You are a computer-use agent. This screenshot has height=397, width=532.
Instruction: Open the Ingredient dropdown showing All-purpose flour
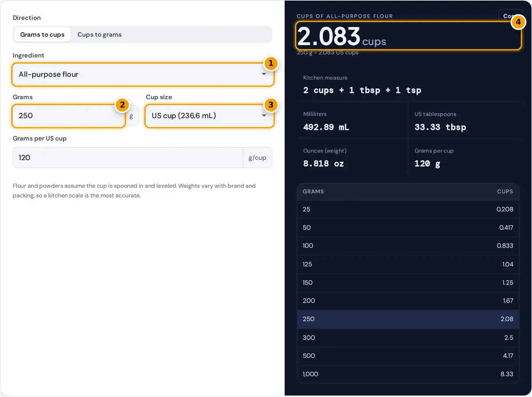click(x=142, y=74)
